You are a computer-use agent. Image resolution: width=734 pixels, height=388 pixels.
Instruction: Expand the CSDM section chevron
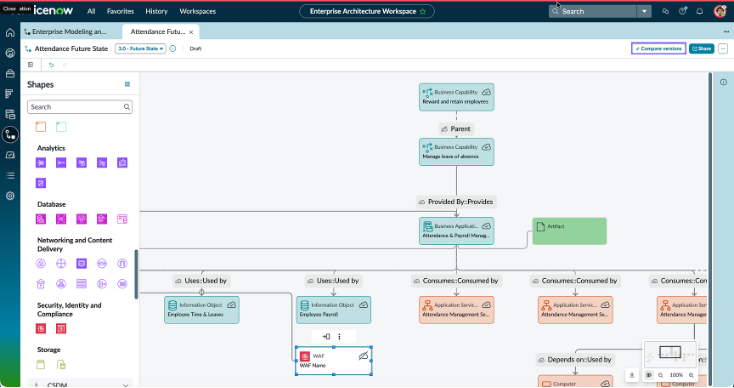tap(125, 385)
